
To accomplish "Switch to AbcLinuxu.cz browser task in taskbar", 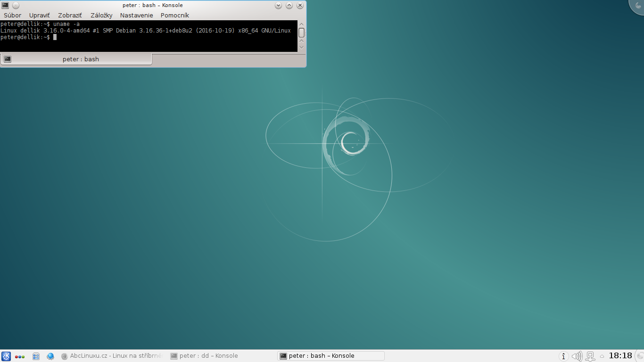I will (112, 356).
